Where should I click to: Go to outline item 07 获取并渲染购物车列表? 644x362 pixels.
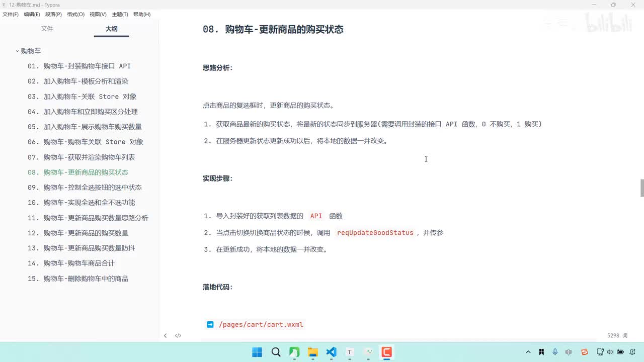pos(82,157)
